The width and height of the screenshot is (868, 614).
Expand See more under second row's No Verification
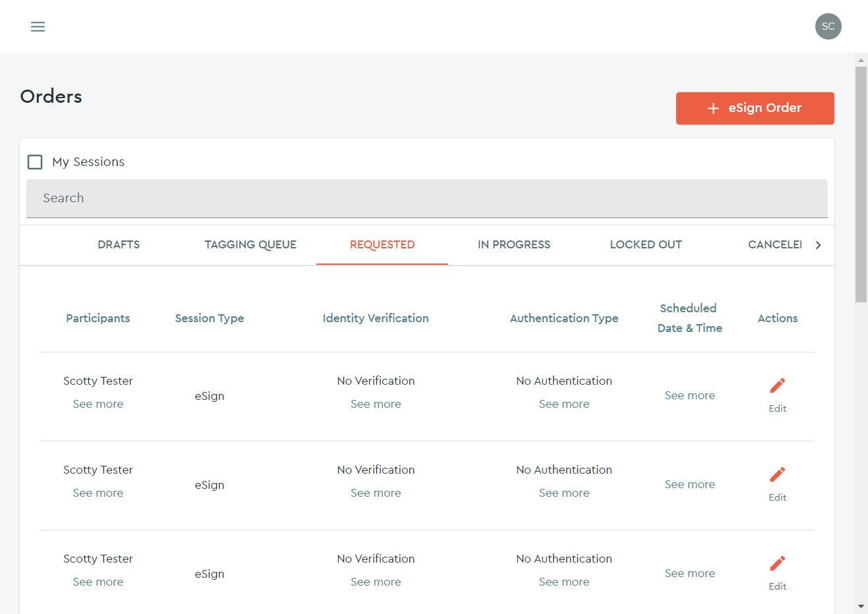(x=376, y=493)
